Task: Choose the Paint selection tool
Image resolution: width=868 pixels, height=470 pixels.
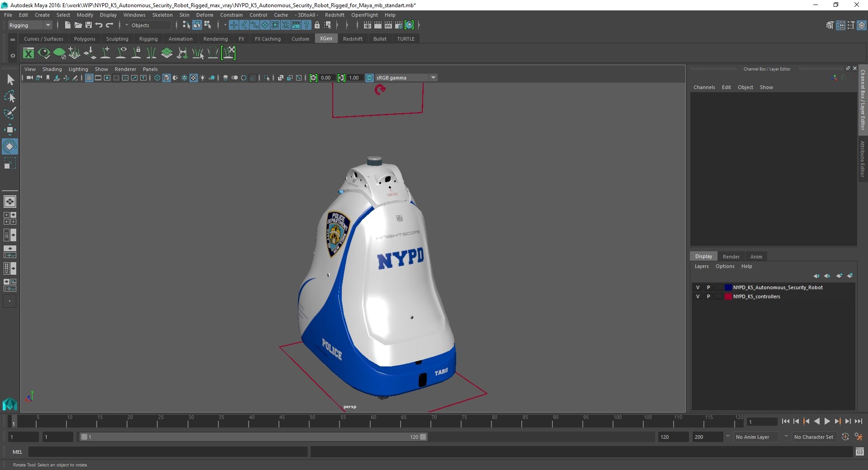Action: click(10, 113)
